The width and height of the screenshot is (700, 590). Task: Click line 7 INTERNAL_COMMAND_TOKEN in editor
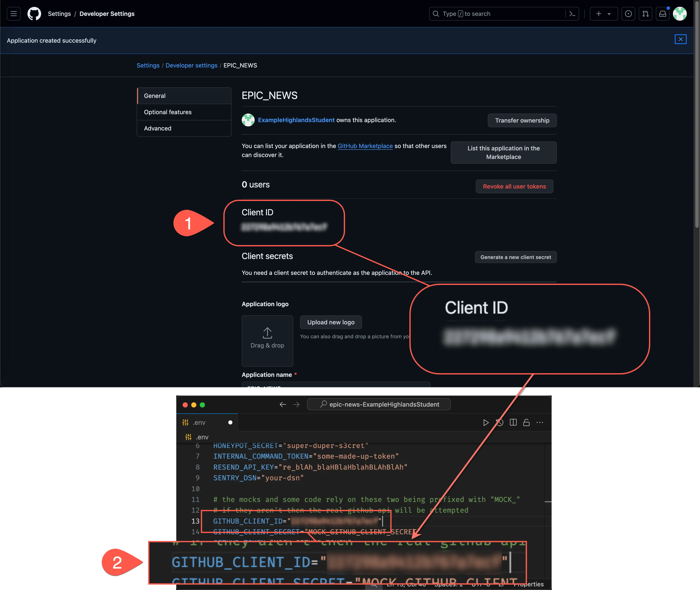pyautogui.click(x=306, y=456)
